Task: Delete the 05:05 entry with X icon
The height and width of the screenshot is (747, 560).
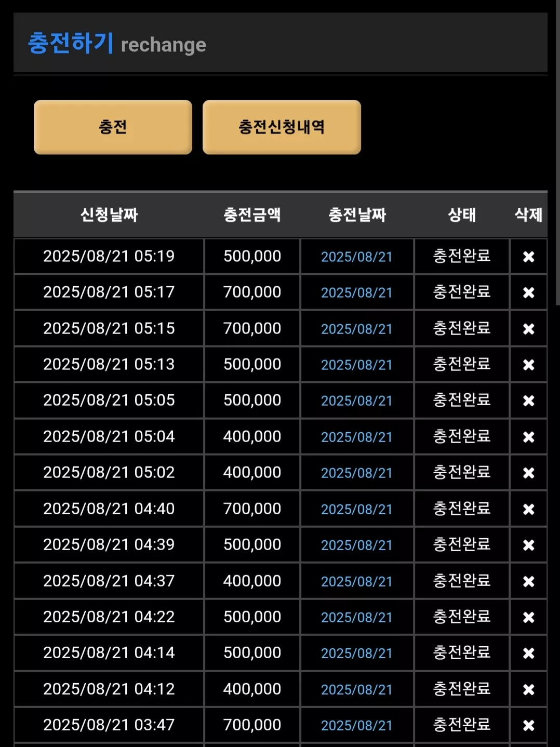Action: [x=528, y=401]
